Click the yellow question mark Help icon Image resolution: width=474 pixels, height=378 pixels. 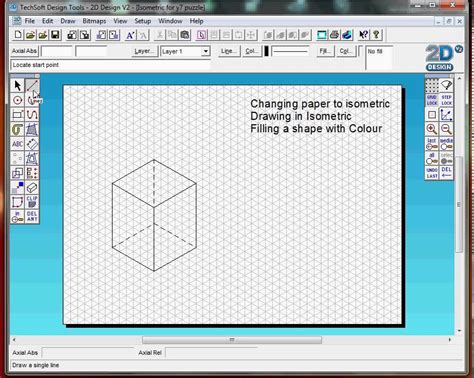pyautogui.click(x=376, y=35)
